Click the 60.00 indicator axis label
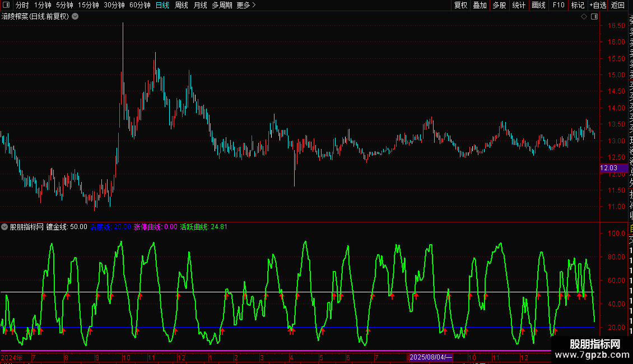633x364 pixels. point(616,280)
